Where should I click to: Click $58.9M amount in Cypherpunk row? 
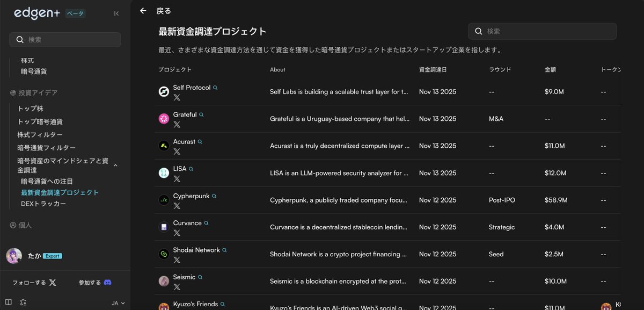pos(556,200)
